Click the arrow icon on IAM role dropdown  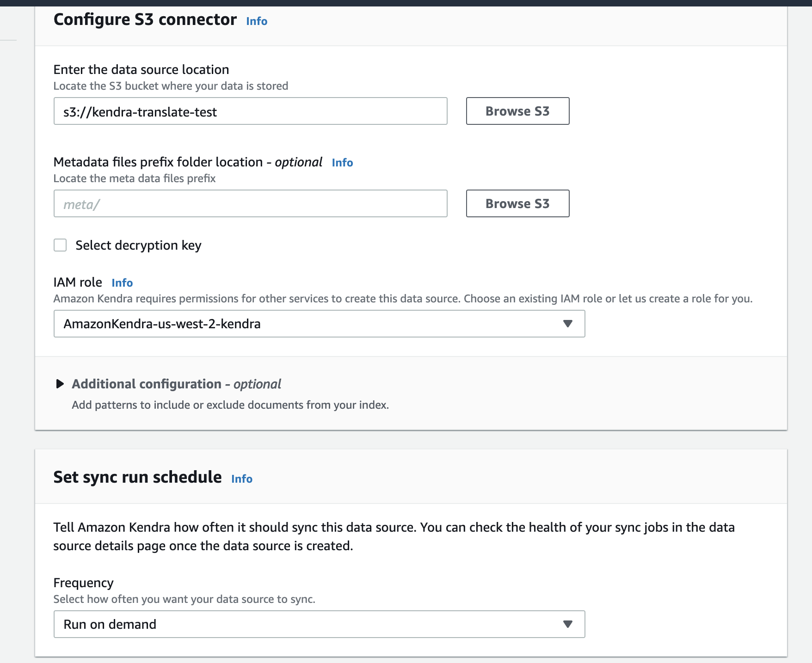[568, 324]
